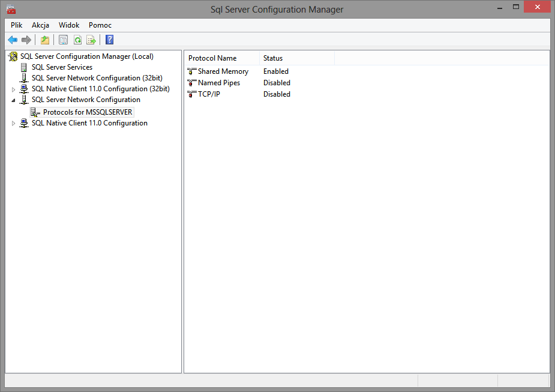Select the TCP/IP protocol row

tap(210, 94)
